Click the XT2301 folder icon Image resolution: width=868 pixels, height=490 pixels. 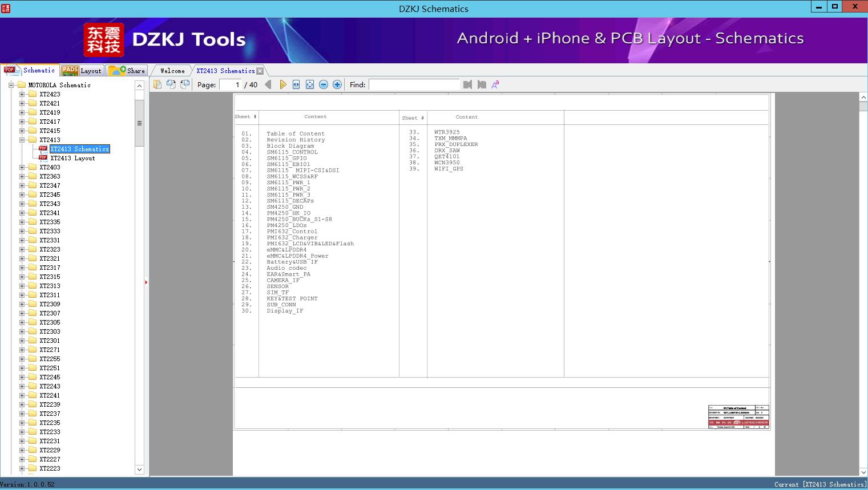click(x=33, y=341)
